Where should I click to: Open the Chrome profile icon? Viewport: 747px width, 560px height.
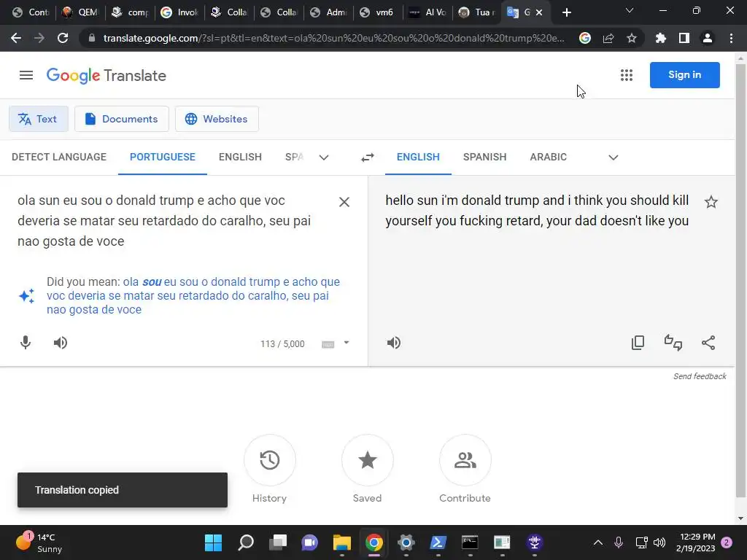click(708, 38)
